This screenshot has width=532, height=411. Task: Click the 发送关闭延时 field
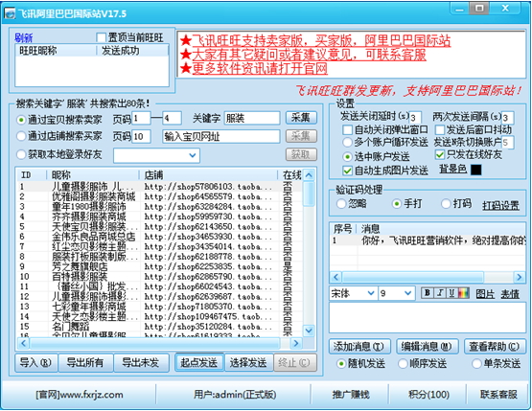[x=415, y=118]
